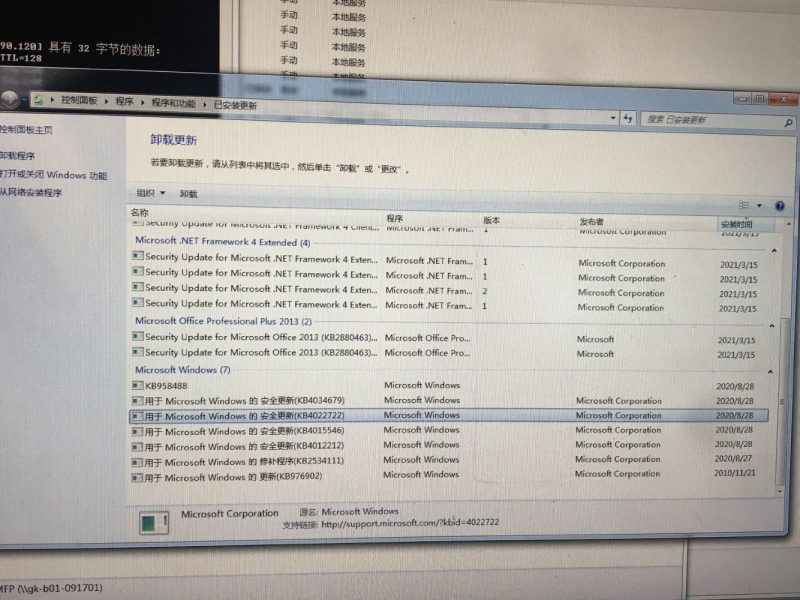The height and width of the screenshot is (600, 800).
Task: Expand the breadcrumb arrow after 程序和功能
Action: pyautogui.click(x=205, y=105)
